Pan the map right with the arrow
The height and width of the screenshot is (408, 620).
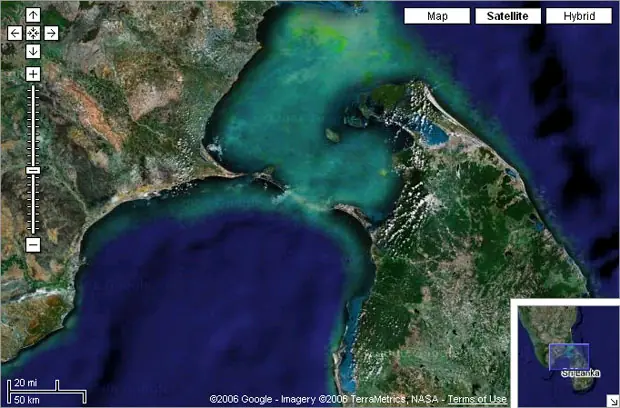click(x=51, y=33)
